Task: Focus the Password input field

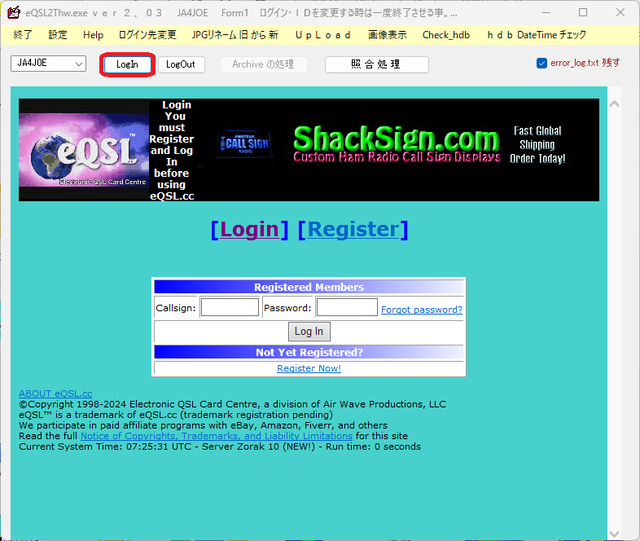Action: point(347,307)
